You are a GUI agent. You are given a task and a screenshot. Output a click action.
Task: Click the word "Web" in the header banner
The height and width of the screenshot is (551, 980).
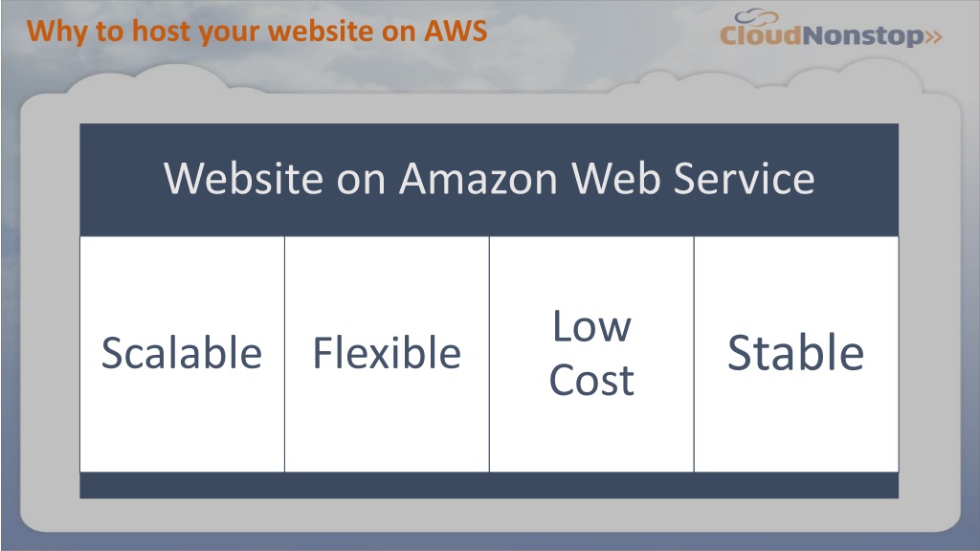[615, 179]
